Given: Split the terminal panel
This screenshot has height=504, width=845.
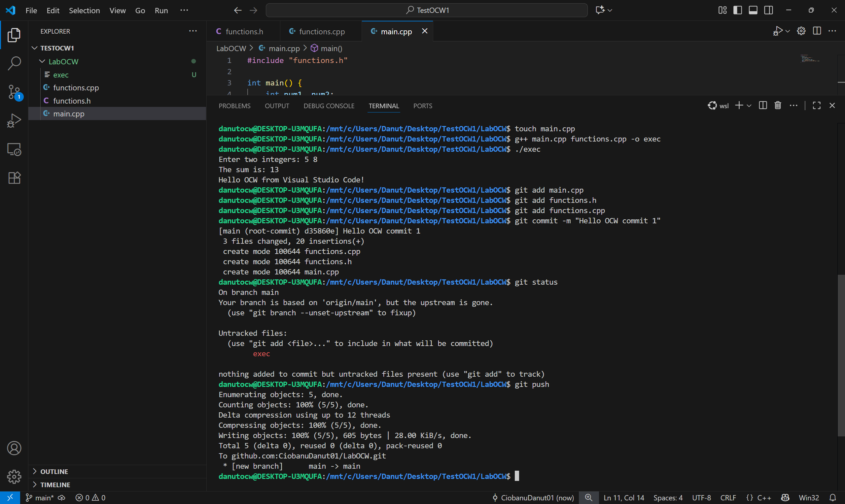Looking at the screenshot, I should pos(763,106).
